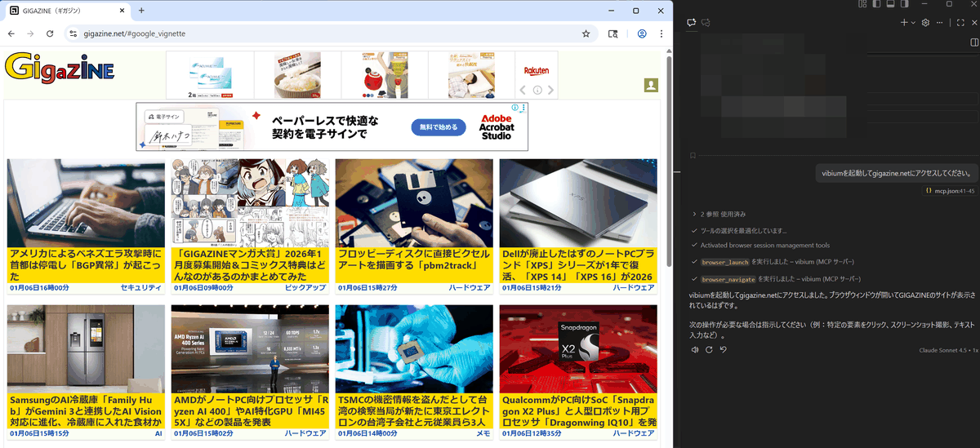Image resolution: width=980 pixels, height=448 pixels.
Task: Reload the GIGAZINE page
Action: click(50, 34)
